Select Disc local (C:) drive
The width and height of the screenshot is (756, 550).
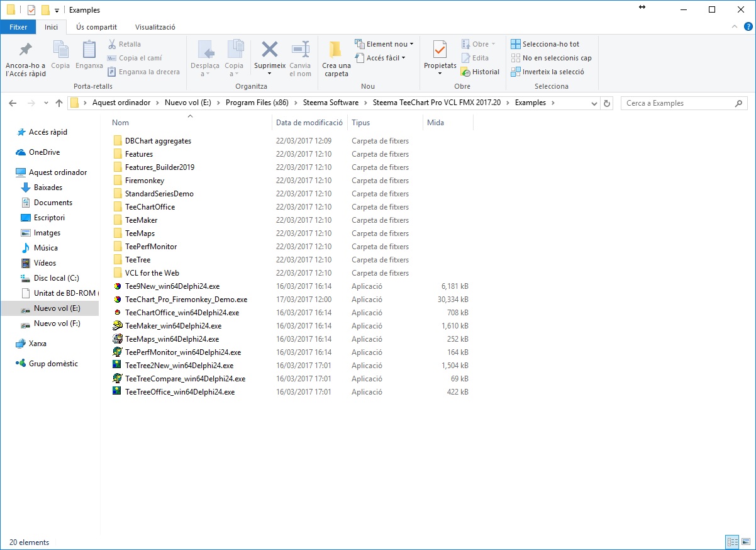pos(56,278)
